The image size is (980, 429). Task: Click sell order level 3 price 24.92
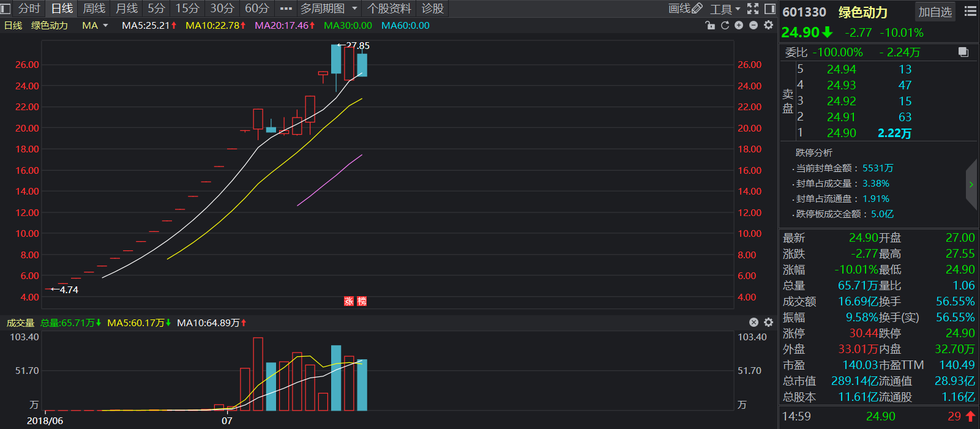pos(841,101)
